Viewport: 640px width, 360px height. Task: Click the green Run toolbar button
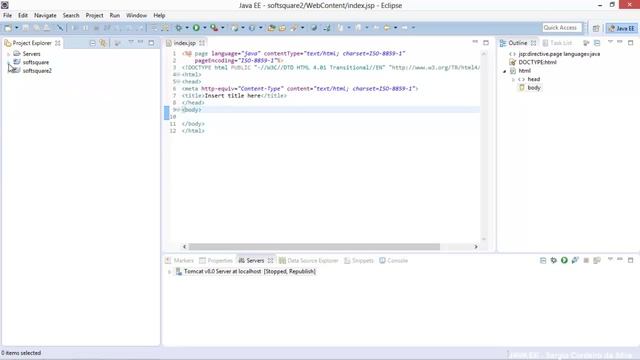(x=196, y=28)
